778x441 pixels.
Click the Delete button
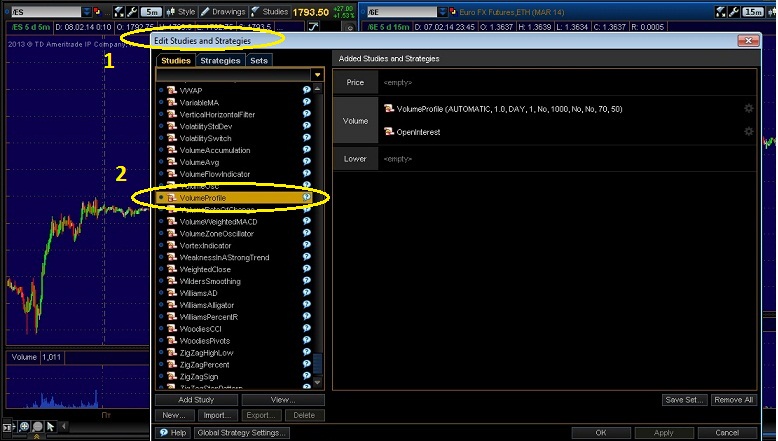point(304,415)
